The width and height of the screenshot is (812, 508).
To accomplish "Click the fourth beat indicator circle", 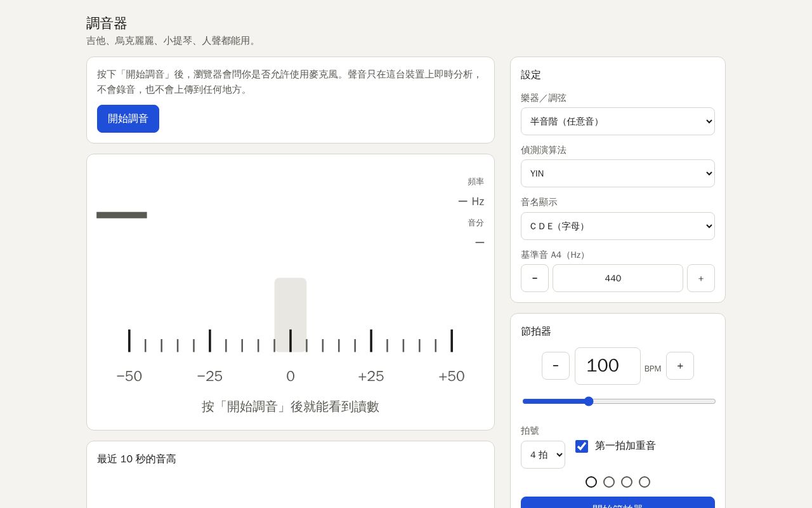I will pos(645,482).
